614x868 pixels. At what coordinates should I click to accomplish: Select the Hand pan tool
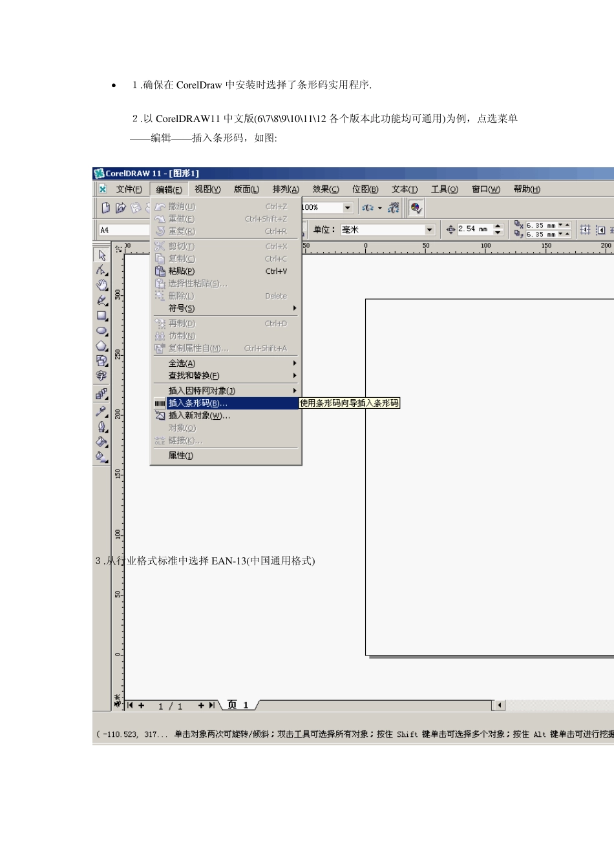(x=102, y=285)
